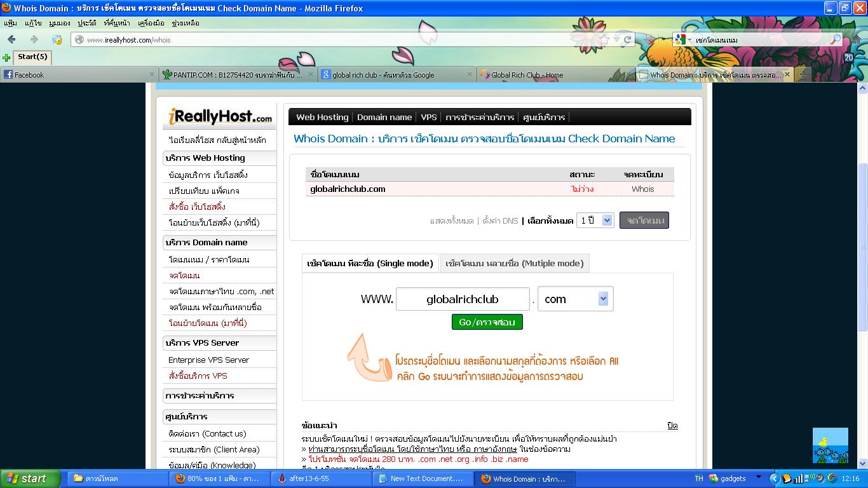Open the VPS nav item
The width and height of the screenshot is (868, 488).
click(x=429, y=117)
